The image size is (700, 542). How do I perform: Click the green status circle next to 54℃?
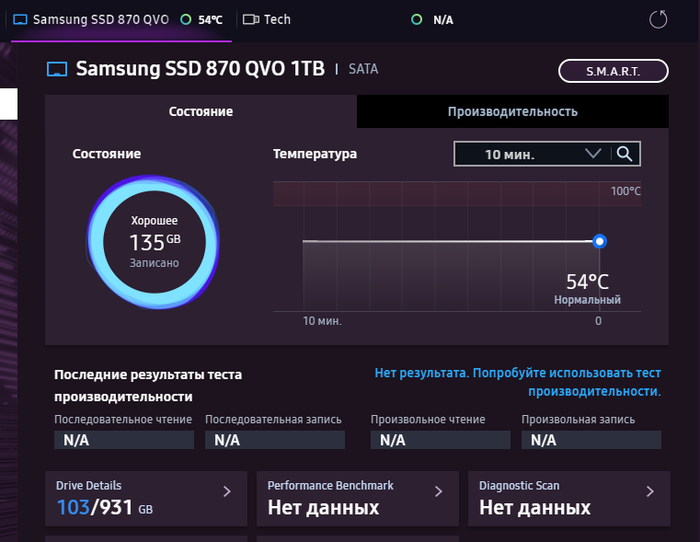[186, 20]
